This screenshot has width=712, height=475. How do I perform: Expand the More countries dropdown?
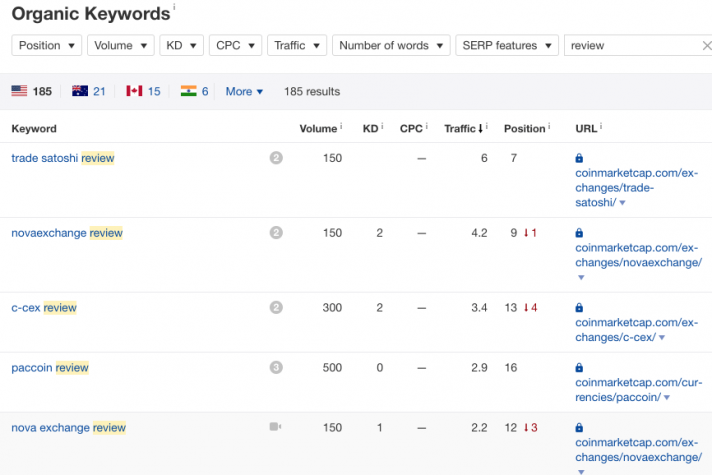pos(244,91)
